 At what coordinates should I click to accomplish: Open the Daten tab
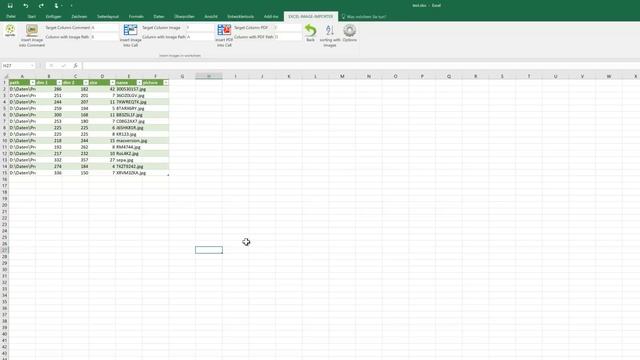(x=159, y=17)
